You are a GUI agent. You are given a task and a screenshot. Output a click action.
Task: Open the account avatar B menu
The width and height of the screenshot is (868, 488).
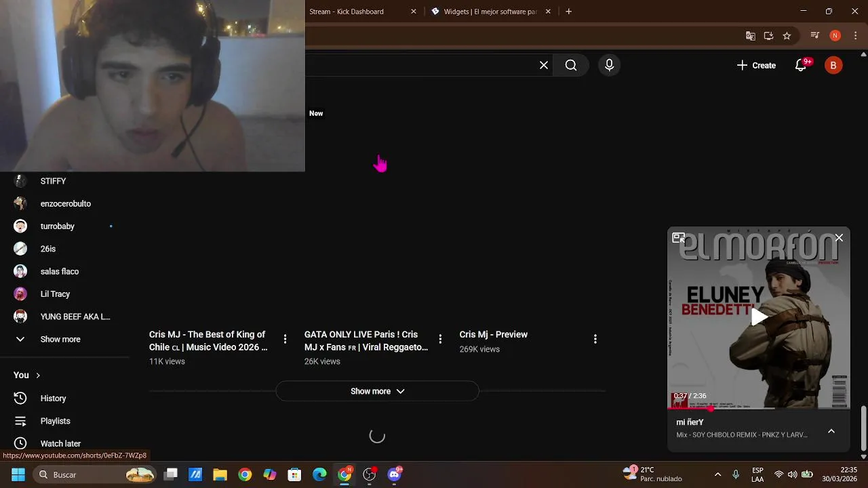[x=833, y=65]
